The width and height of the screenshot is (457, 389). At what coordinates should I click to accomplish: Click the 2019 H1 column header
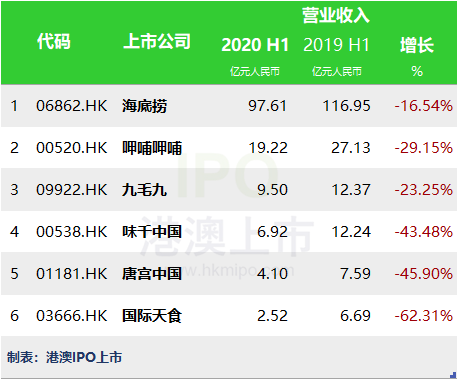click(336, 45)
